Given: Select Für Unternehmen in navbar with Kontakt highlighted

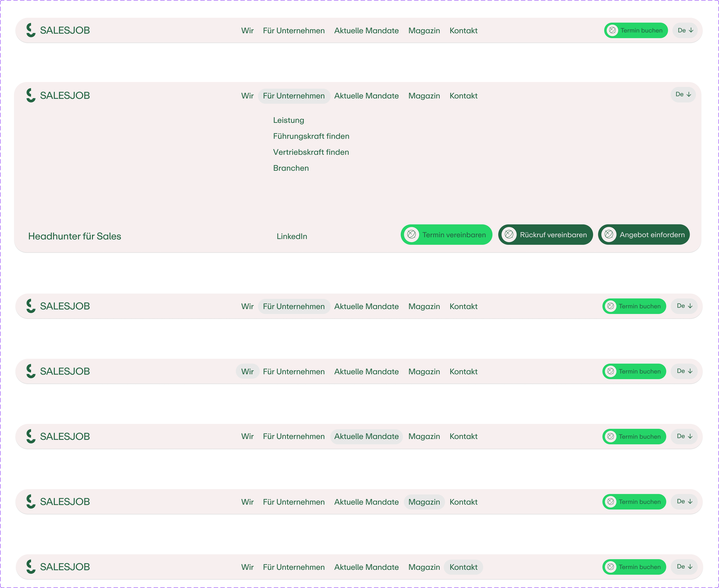Looking at the screenshot, I should pos(294,567).
